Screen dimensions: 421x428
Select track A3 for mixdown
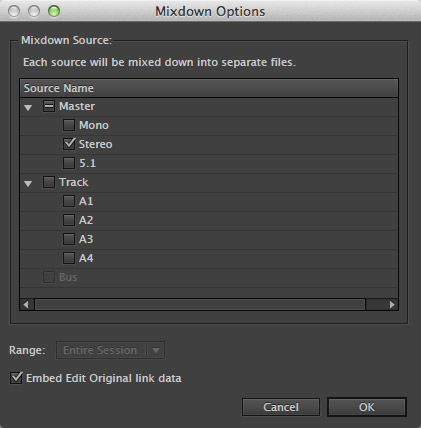pyautogui.click(x=69, y=239)
